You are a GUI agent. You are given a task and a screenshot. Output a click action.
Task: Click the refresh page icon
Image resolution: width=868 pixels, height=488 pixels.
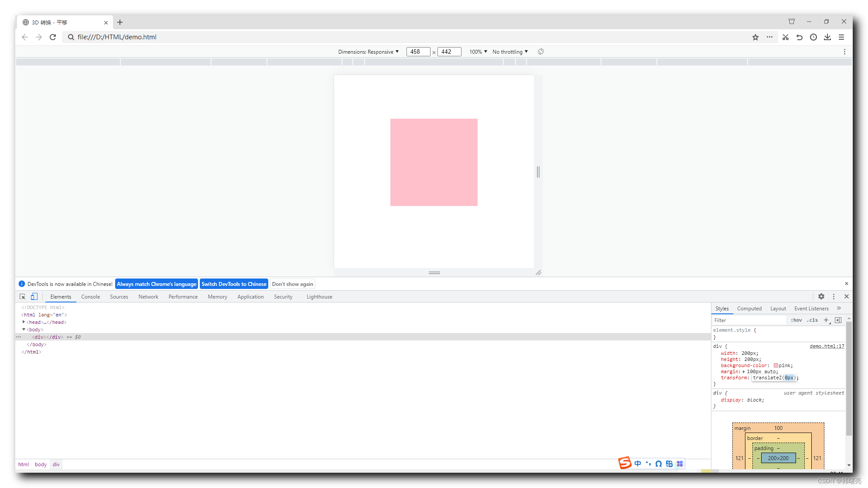53,37
